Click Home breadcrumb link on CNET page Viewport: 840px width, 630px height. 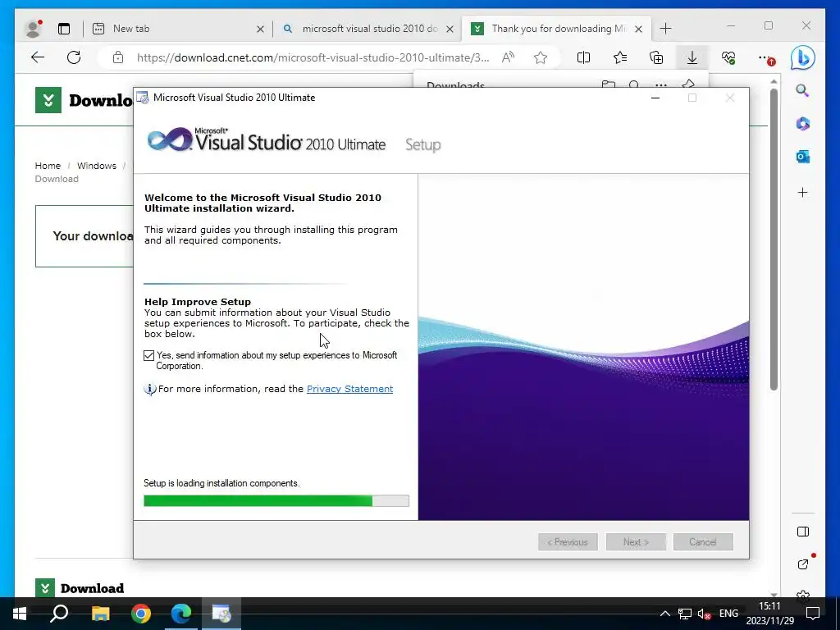pos(48,166)
